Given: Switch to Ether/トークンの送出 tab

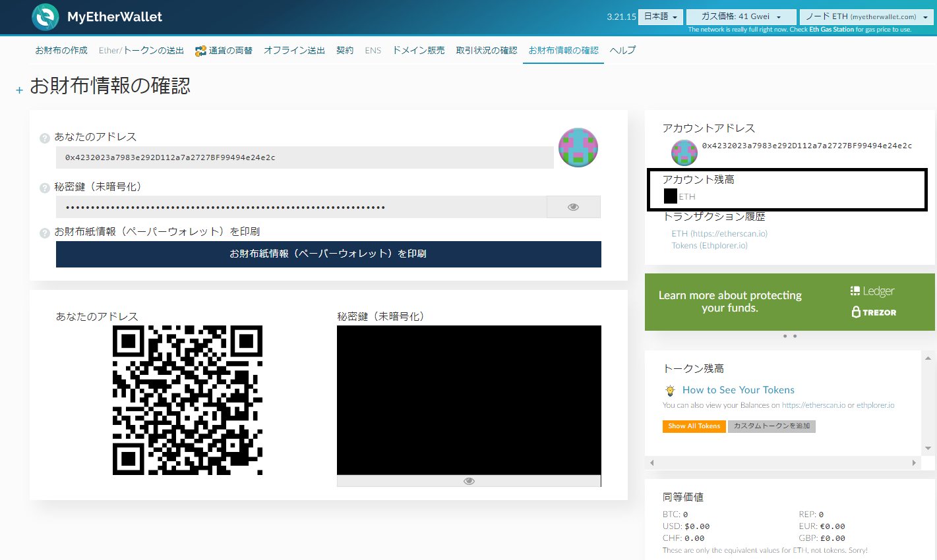Looking at the screenshot, I should coord(141,51).
